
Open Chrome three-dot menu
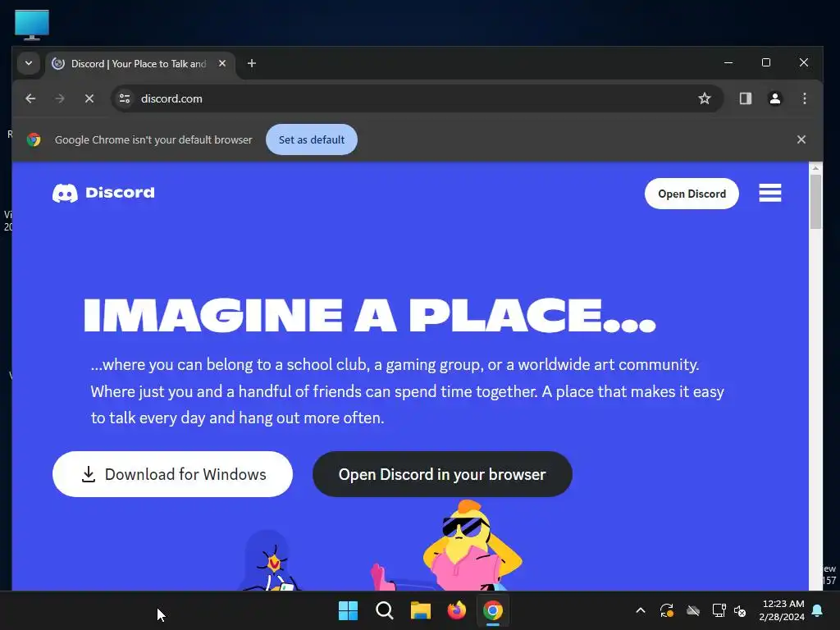pyautogui.click(x=804, y=98)
